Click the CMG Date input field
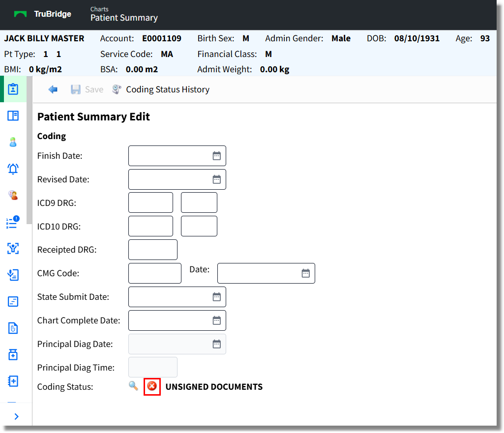 click(x=266, y=273)
